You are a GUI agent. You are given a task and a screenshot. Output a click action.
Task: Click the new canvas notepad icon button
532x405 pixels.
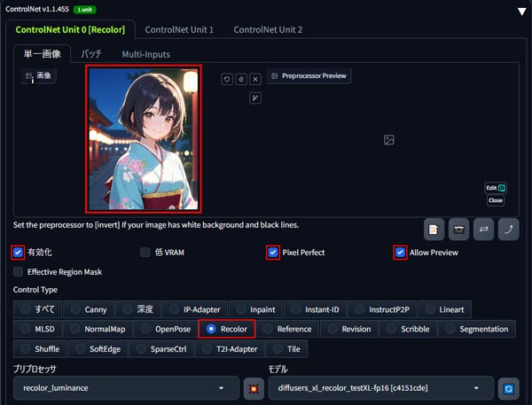(x=434, y=230)
